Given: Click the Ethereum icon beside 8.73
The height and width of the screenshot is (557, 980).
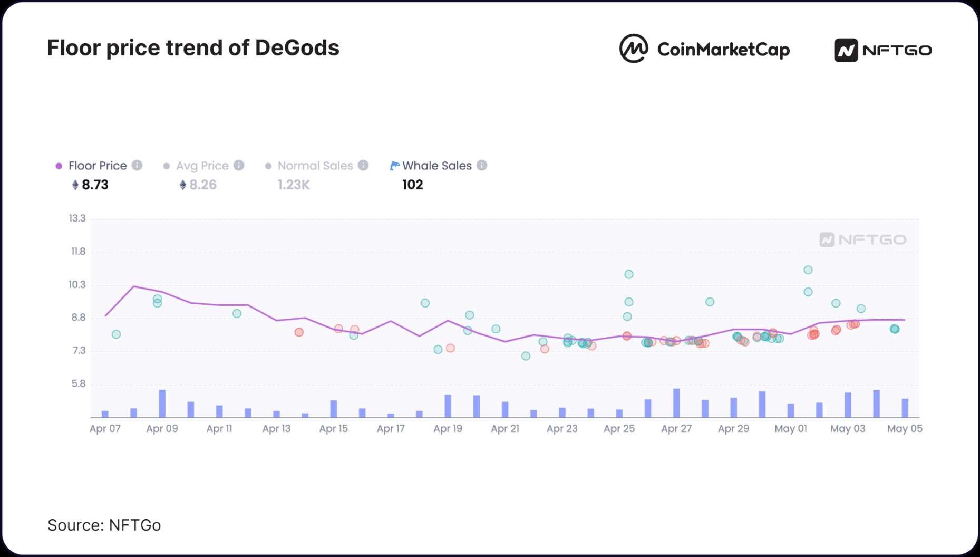Looking at the screenshot, I should [x=75, y=185].
